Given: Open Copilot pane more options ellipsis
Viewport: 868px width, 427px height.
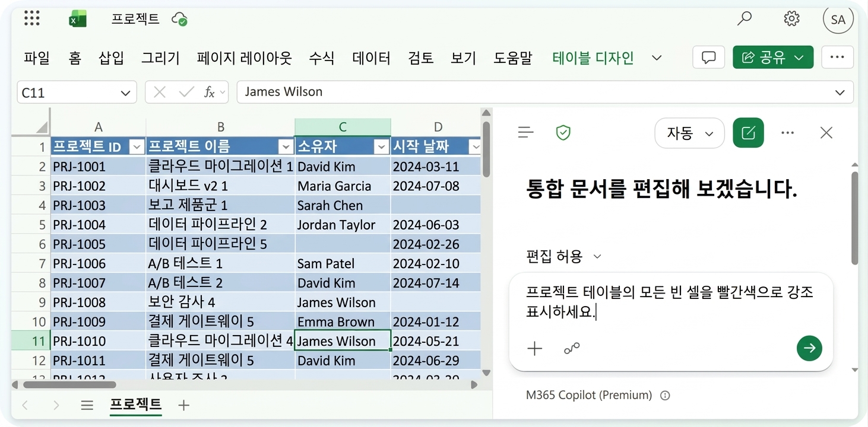Looking at the screenshot, I should point(788,133).
